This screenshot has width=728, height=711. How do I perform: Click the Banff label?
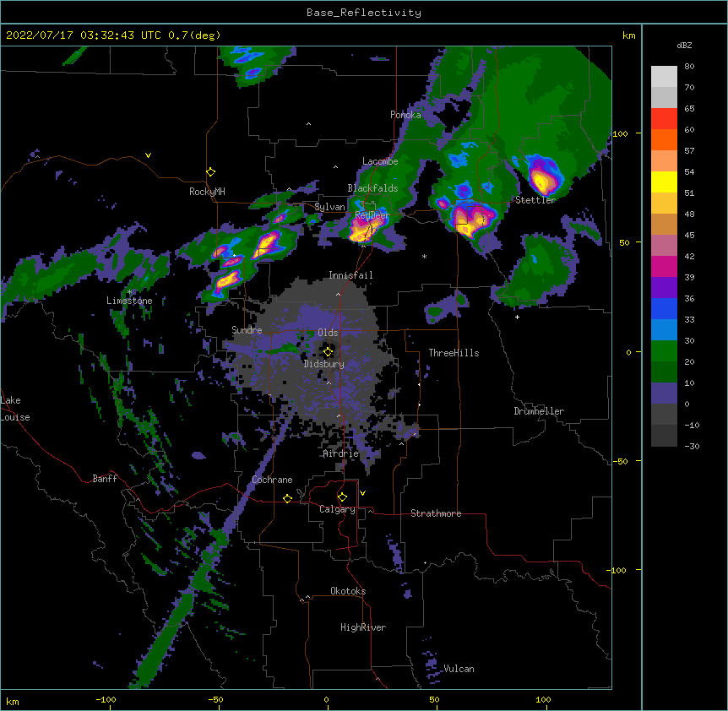pyautogui.click(x=105, y=479)
